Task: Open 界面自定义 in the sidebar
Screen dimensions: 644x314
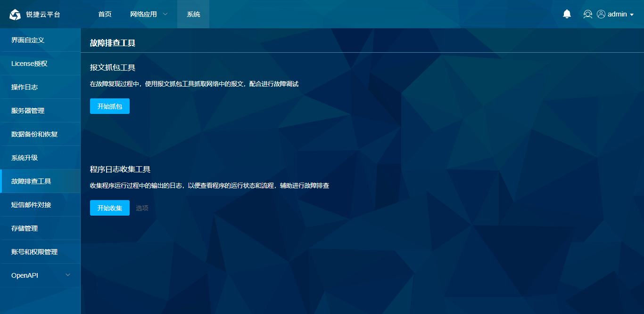Action: [28, 40]
